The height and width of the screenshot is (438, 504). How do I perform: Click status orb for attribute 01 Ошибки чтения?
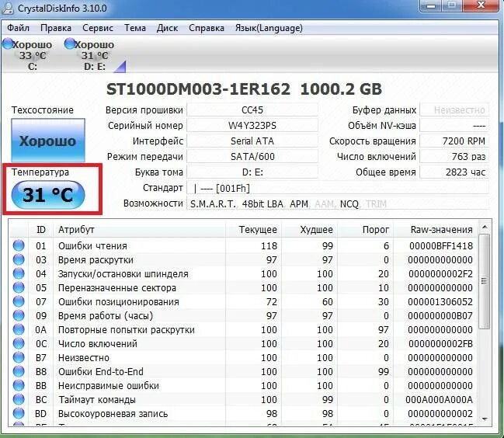pyautogui.click(x=19, y=245)
